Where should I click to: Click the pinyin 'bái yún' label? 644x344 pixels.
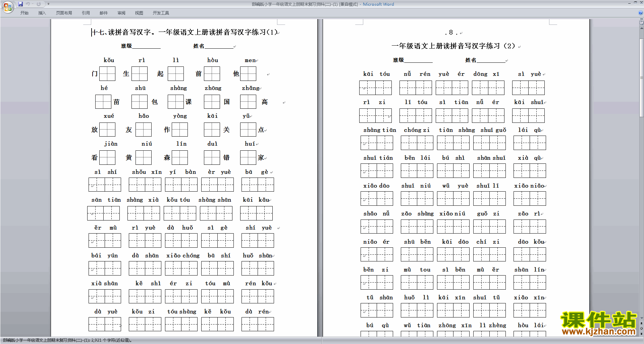pyautogui.click(x=105, y=255)
